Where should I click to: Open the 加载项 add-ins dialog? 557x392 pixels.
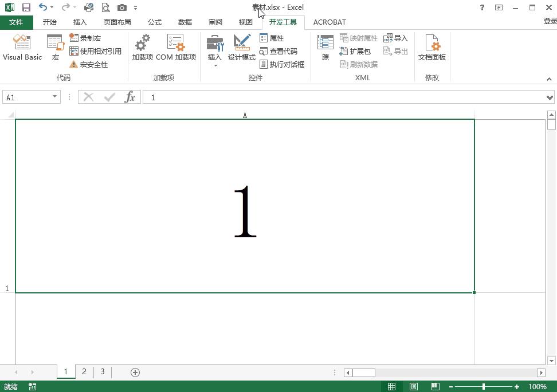pyautogui.click(x=143, y=47)
